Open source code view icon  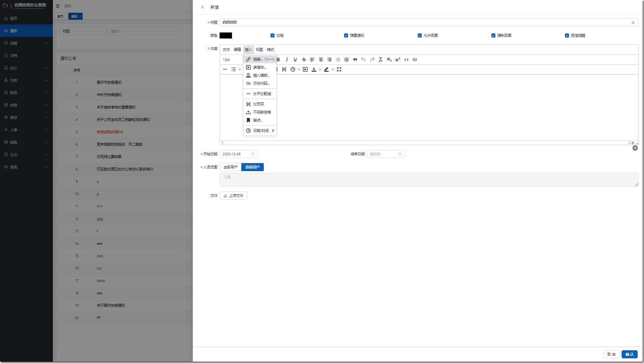pos(406,60)
